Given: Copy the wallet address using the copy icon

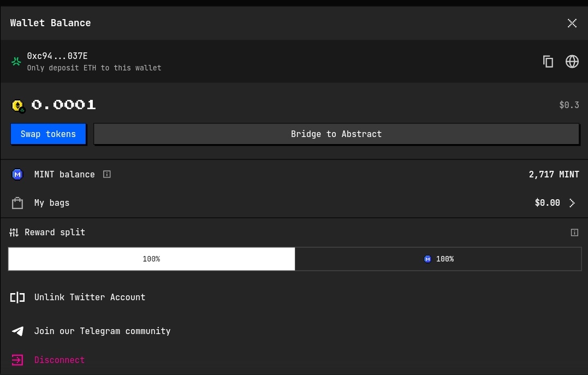Looking at the screenshot, I should (x=548, y=62).
